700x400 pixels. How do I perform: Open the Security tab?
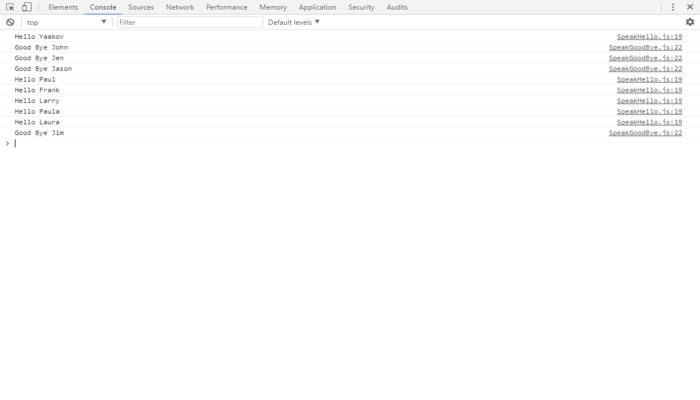[361, 7]
